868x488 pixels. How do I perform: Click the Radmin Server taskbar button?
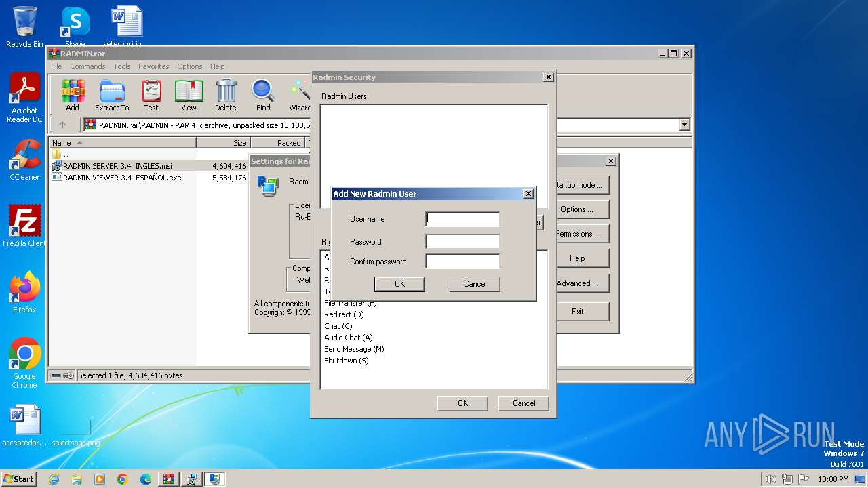(215, 479)
